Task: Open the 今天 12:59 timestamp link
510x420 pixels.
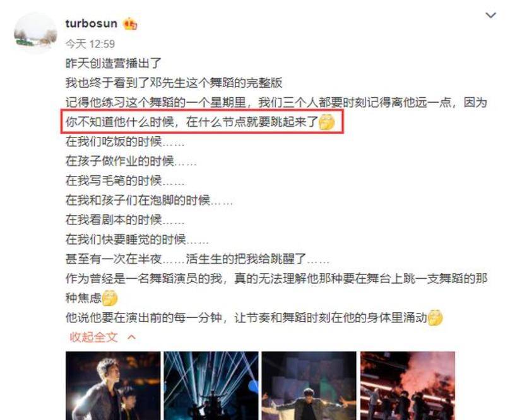Action: (90, 44)
